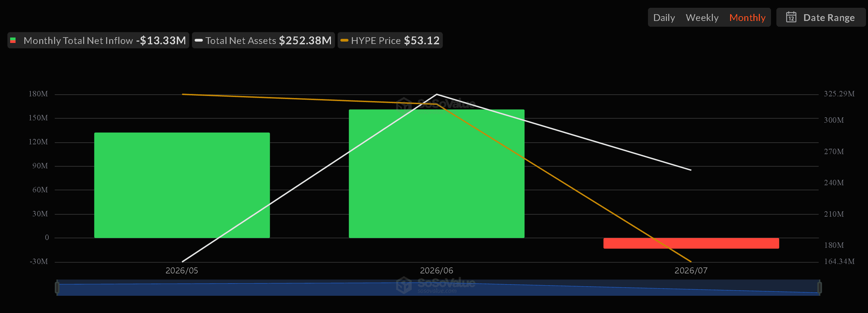Open the Date Range picker

click(821, 17)
